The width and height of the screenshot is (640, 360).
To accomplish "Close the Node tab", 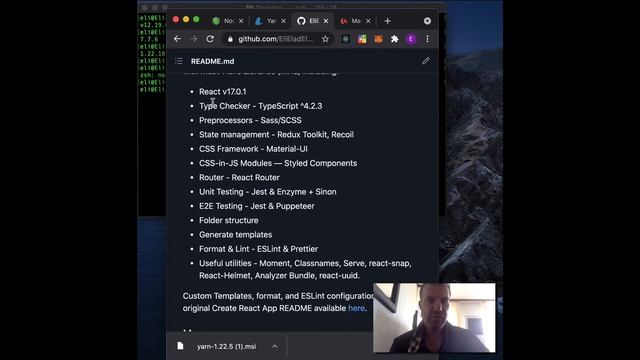I will pyautogui.click(x=241, y=21).
